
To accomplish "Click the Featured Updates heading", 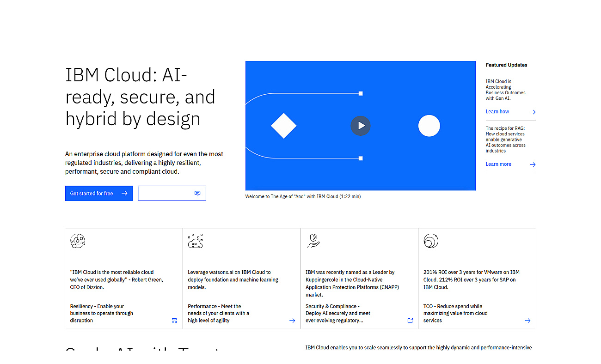I will pos(506,65).
